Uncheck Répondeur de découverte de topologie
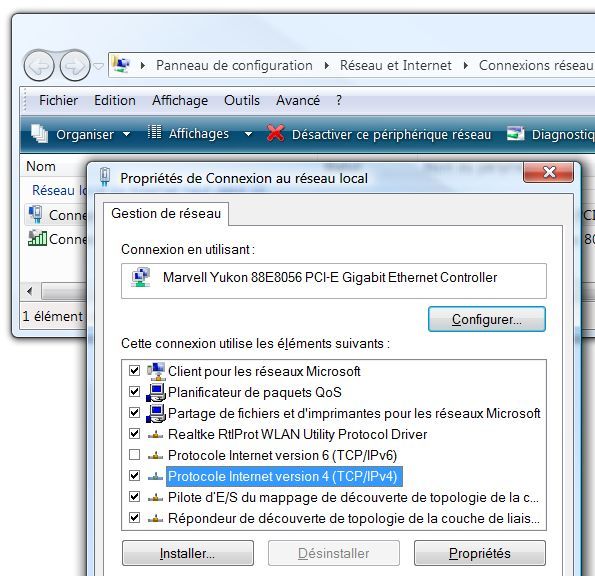Image resolution: width=595 pixels, height=576 pixels. pos(134,518)
